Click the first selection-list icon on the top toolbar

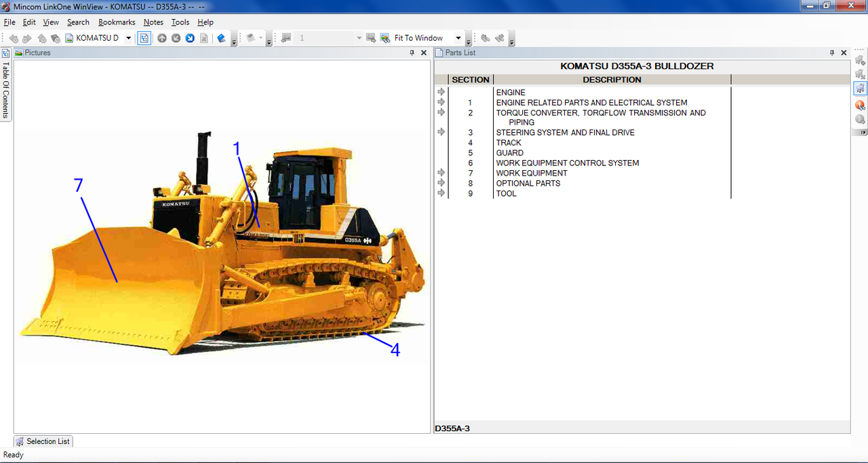pos(486,38)
